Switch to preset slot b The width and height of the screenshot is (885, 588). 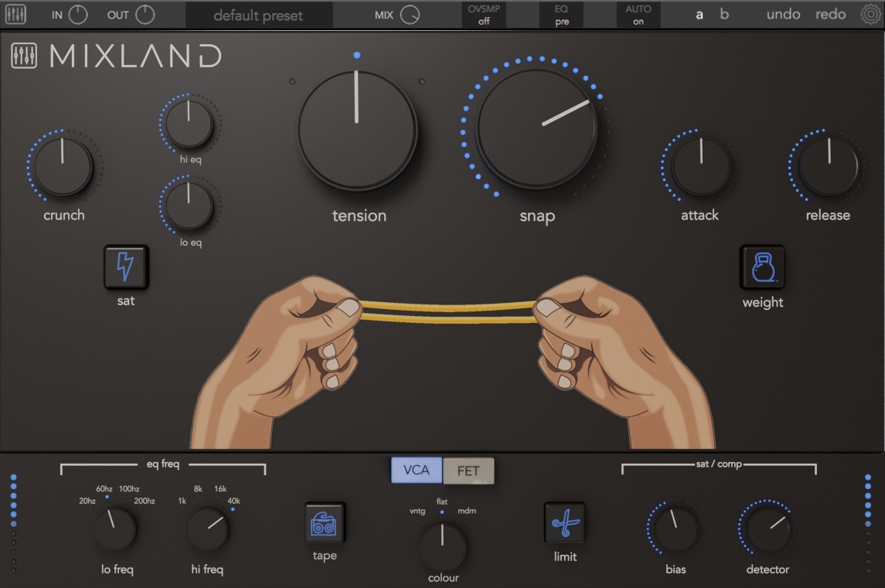(724, 15)
